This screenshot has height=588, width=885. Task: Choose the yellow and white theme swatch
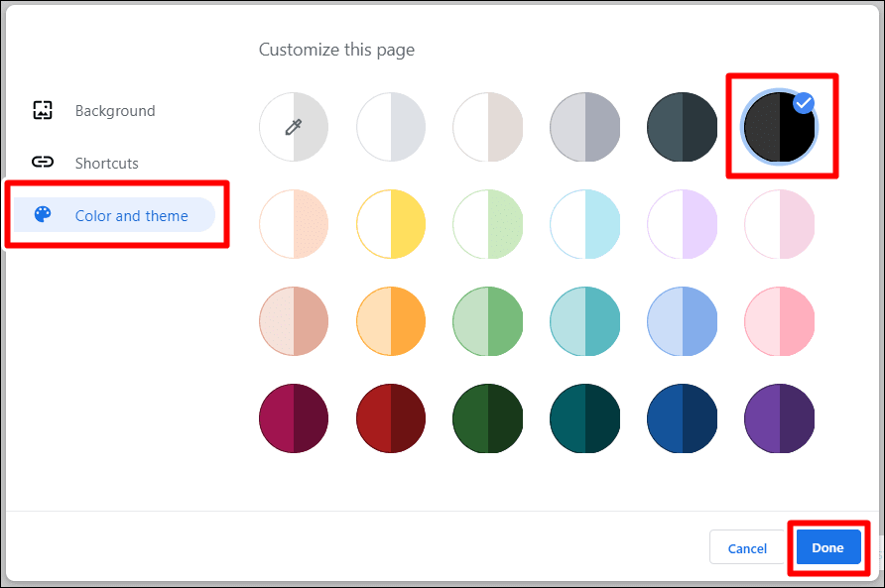pyautogui.click(x=391, y=224)
